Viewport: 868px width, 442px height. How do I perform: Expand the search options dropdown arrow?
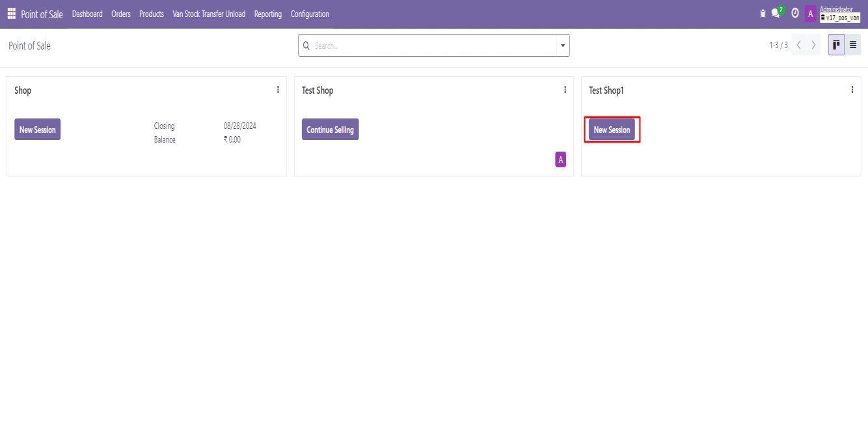point(562,46)
